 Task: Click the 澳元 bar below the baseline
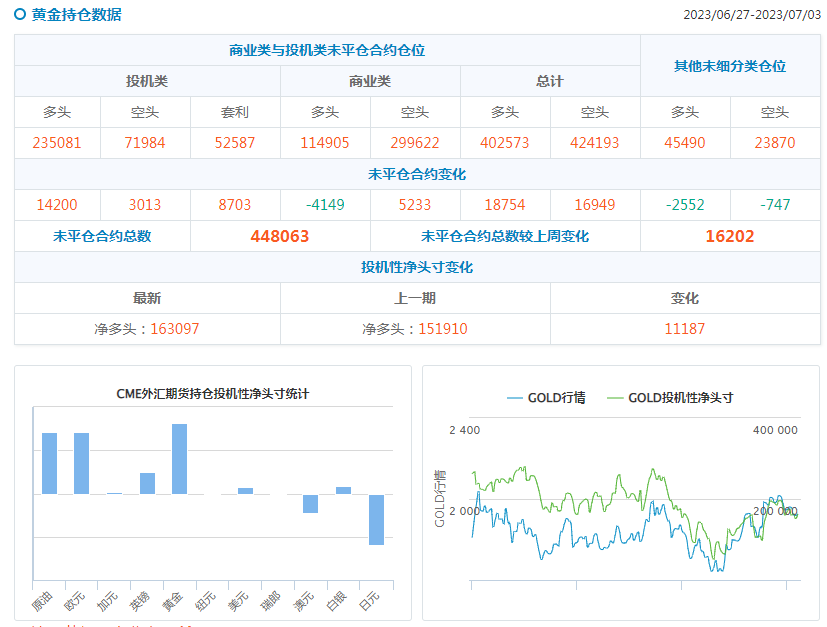(x=310, y=504)
